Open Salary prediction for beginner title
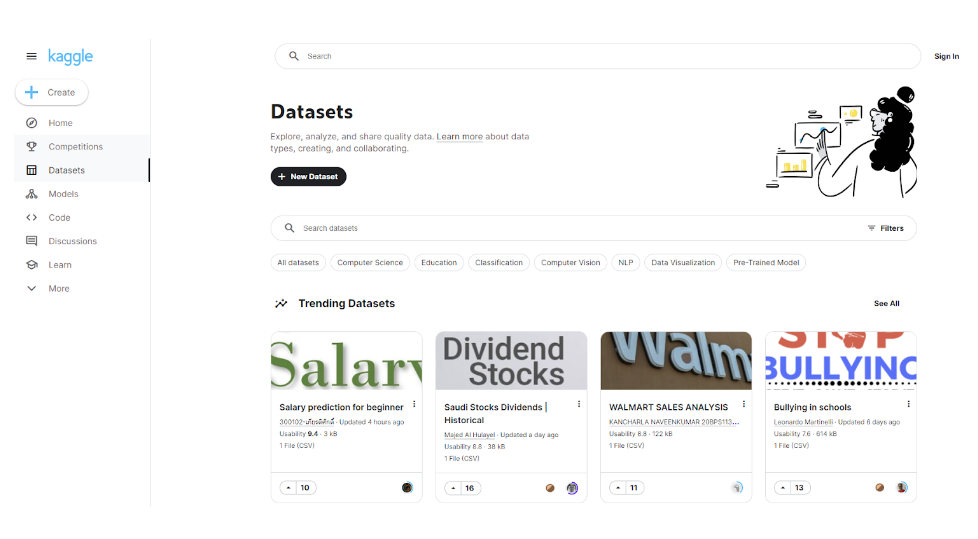Screen dimensions: 978x539 click(x=341, y=407)
